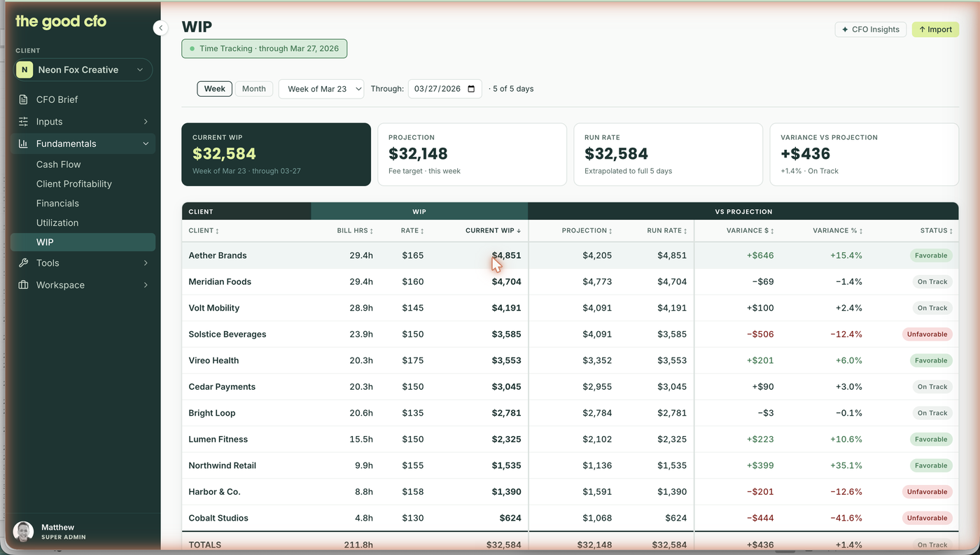Click the Import button

(x=935, y=29)
